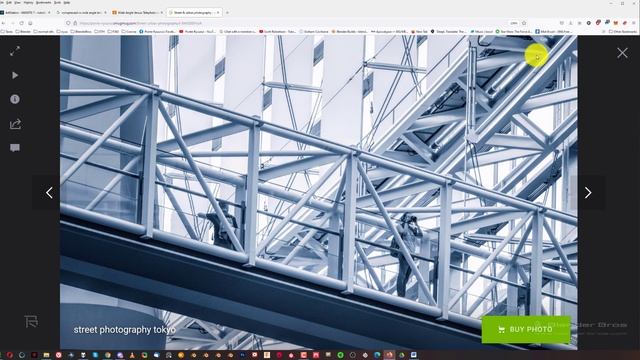Open the photo info icon

[15, 99]
